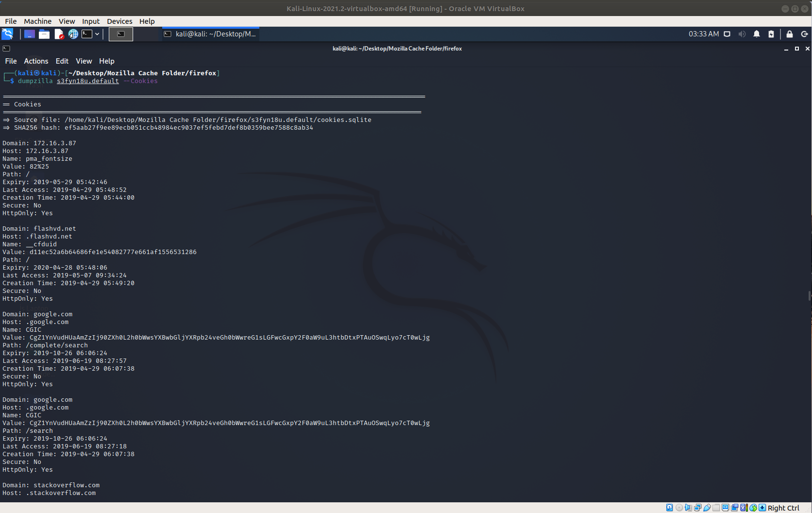Click the s3fyn18u.default argument in the command
The image size is (812, 513).
click(x=88, y=81)
